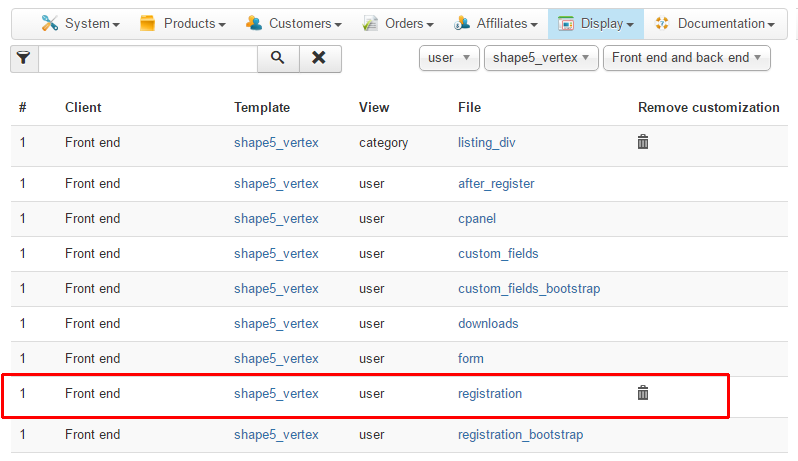Viewport: 798px width, 461px height.
Task: Open the custom_fields_bootstrap file link
Action: click(x=529, y=289)
